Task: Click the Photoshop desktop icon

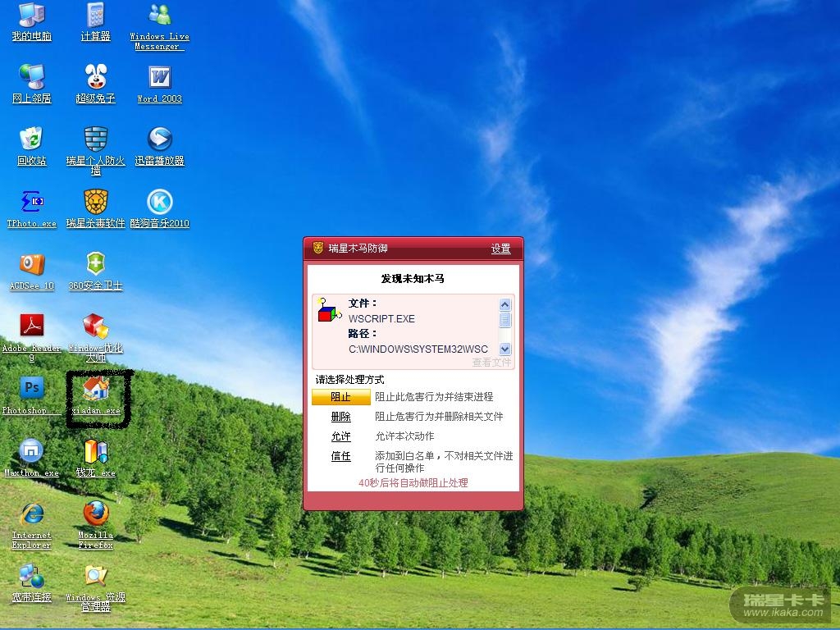Action: [x=32, y=395]
